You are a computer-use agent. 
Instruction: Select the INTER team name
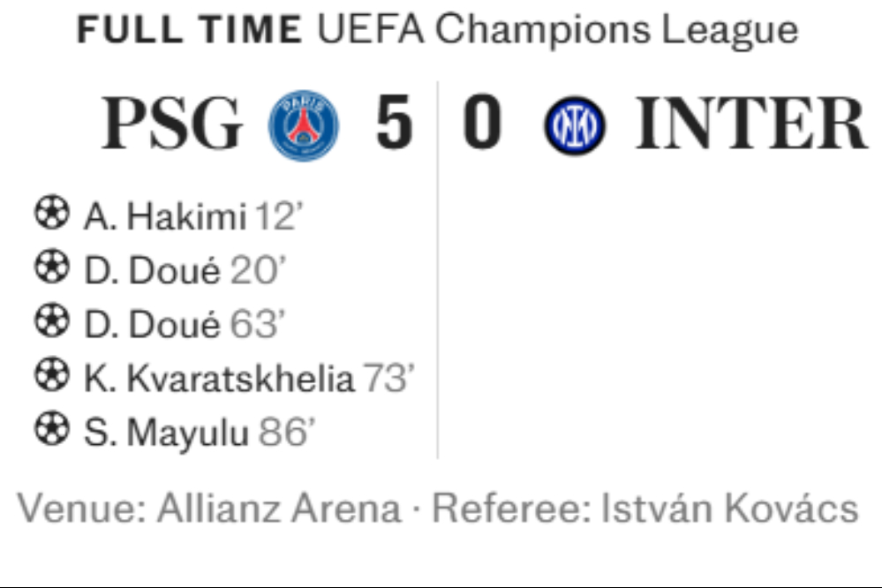pyautogui.click(x=751, y=124)
